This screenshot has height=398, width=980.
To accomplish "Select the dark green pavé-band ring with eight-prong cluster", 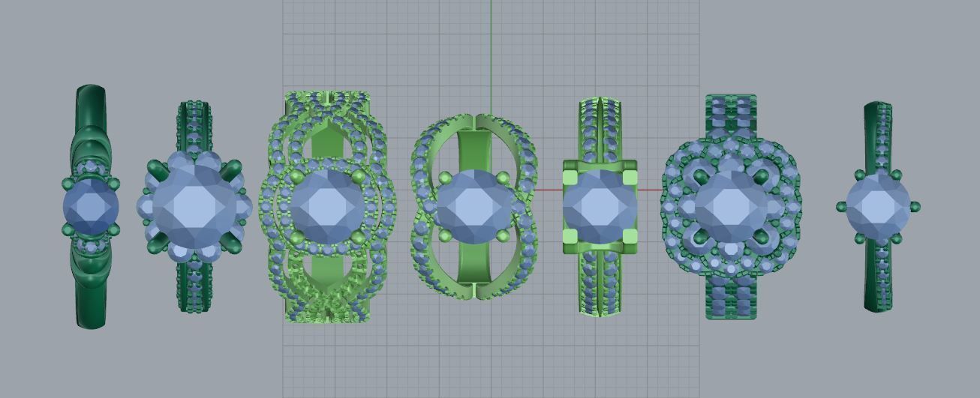I will pyautogui.click(x=194, y=207).
